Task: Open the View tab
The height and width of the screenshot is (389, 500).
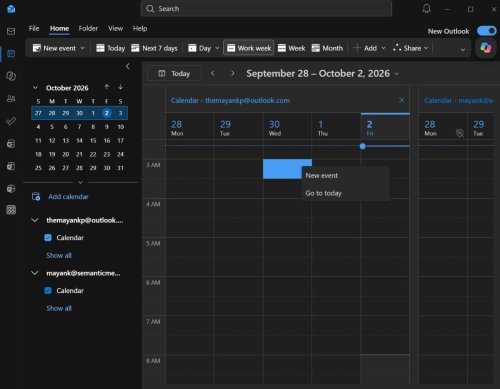Action: 115,28
